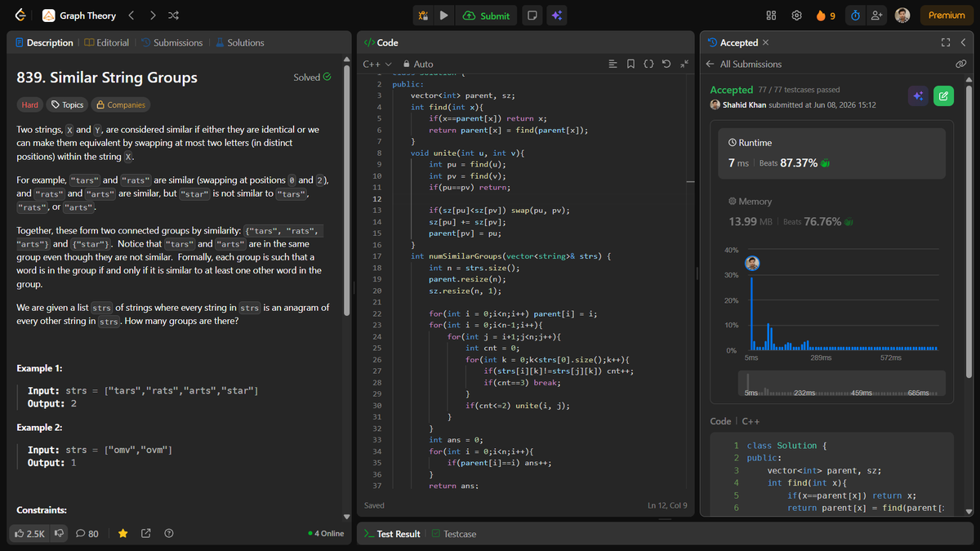Open the notes icon beside Submit

(x=532, y=16)
